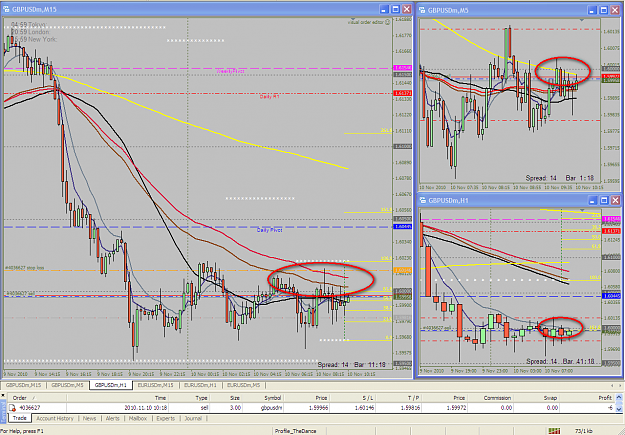Sort by the S / L column header
The width and height of the screenshot is (625, 435).
353,398
